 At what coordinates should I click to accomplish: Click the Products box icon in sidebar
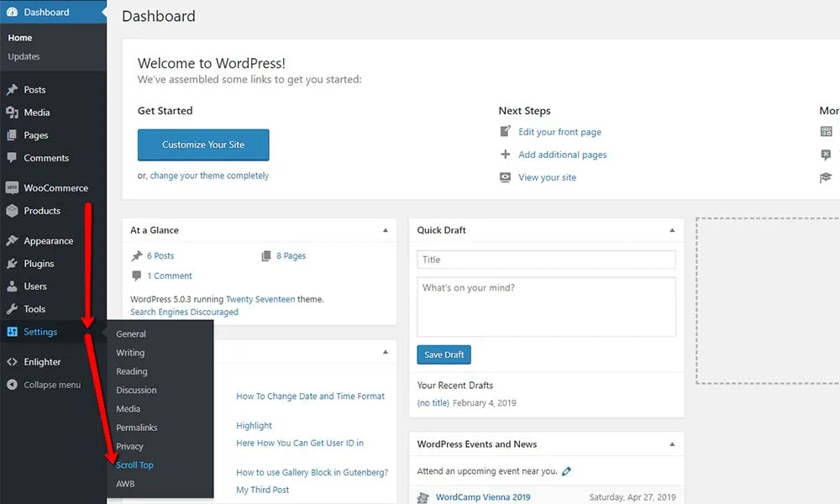pos(12,211)
